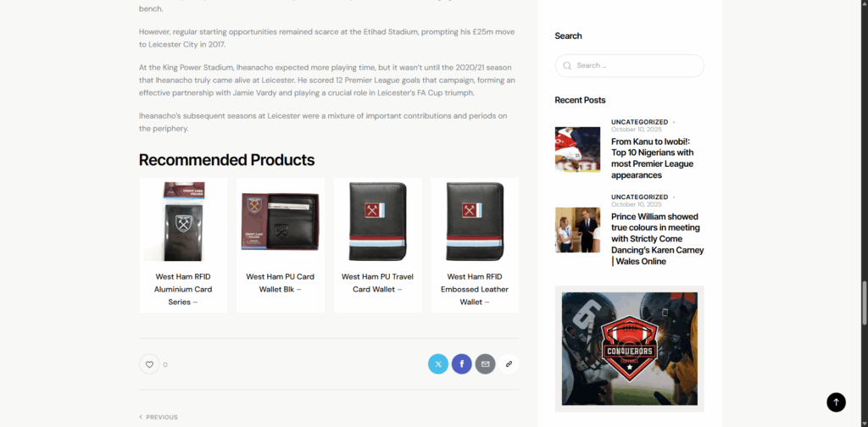The height and width of the screenshot is (427, 868).
Task: Open Prince William Strictly Come Dancing post
Action: [658, 239]
